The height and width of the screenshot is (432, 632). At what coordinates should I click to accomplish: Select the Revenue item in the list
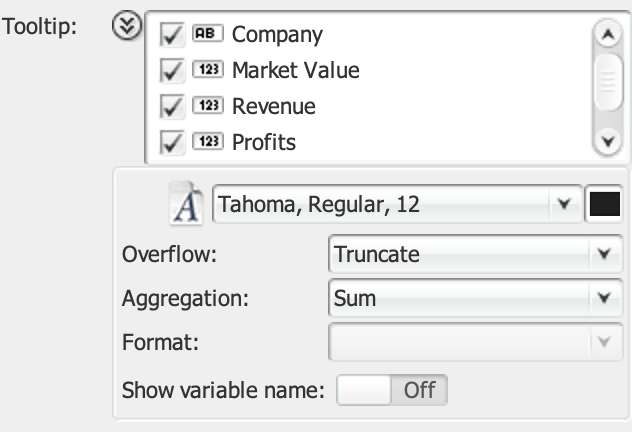274,107
